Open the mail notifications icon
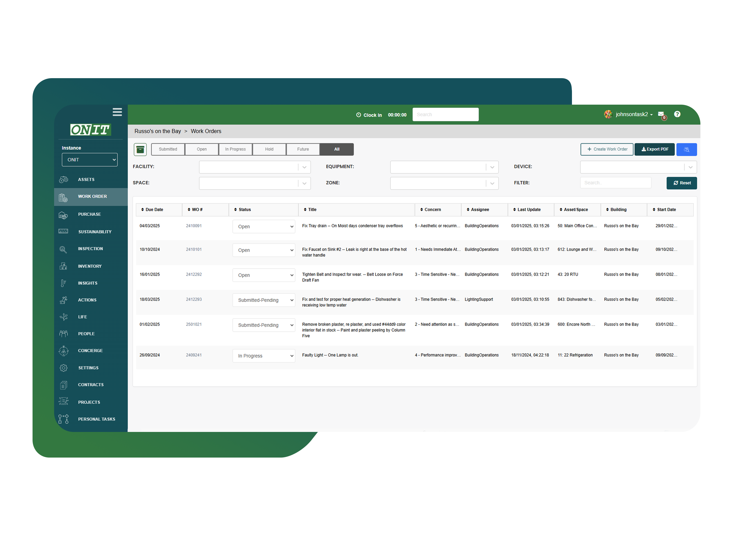Screen dimensions: 756x534 [661, 114]
